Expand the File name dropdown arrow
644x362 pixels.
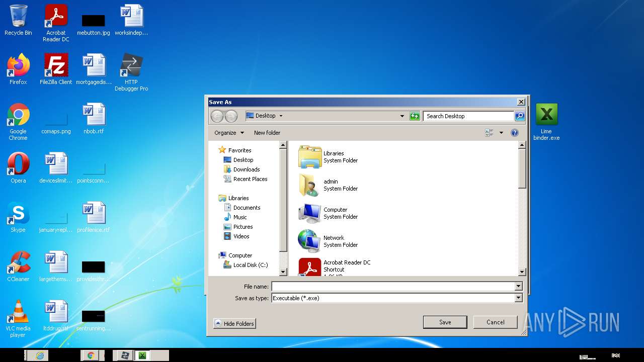(x=518, y=287)
